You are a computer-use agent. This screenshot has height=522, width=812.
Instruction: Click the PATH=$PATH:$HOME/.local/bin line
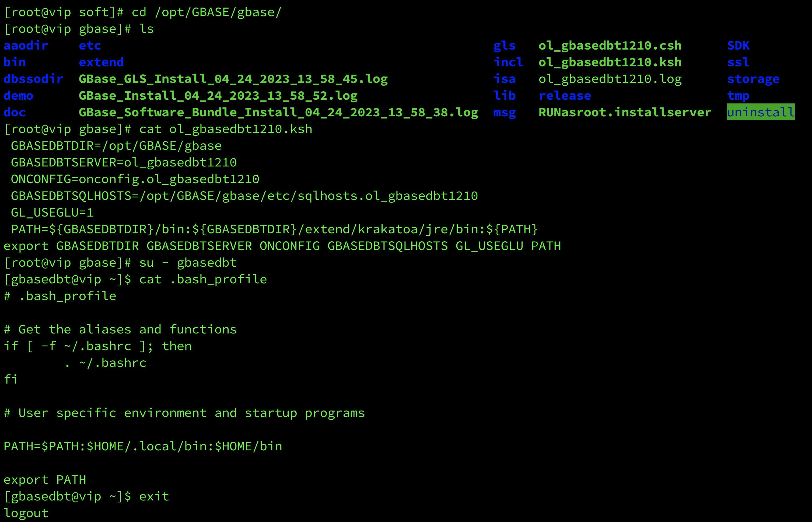point(143,446)
